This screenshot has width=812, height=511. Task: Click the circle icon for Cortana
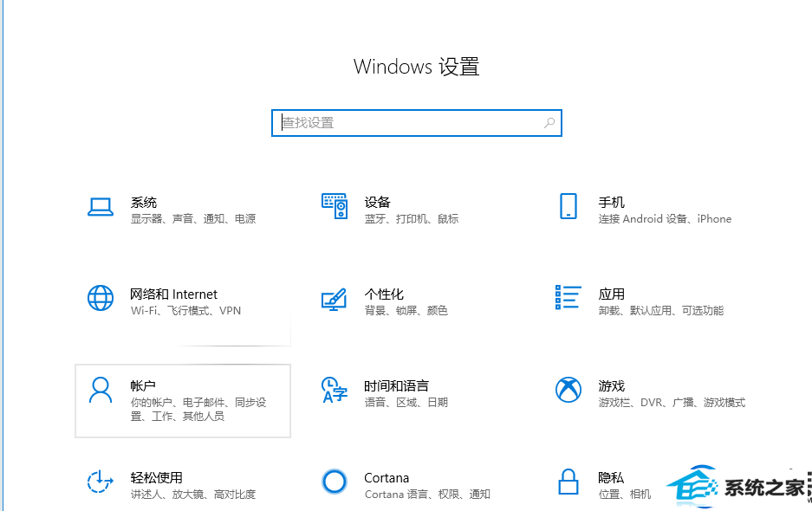(334, 482)
